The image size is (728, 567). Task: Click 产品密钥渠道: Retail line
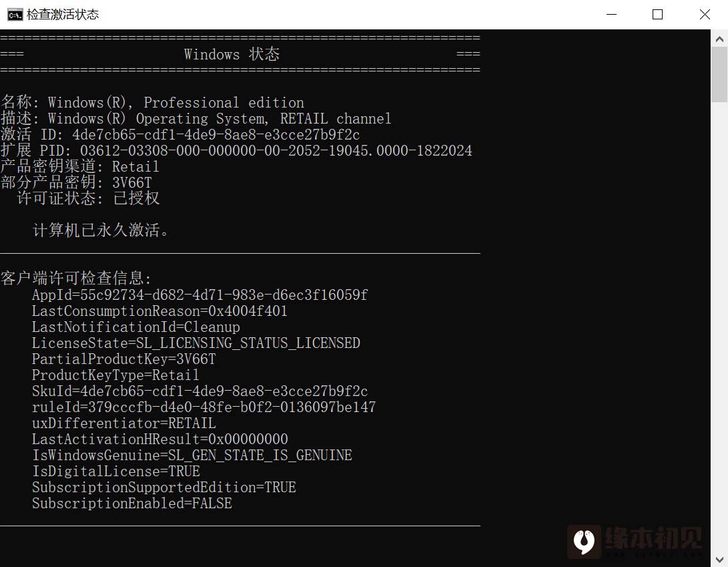80,166
